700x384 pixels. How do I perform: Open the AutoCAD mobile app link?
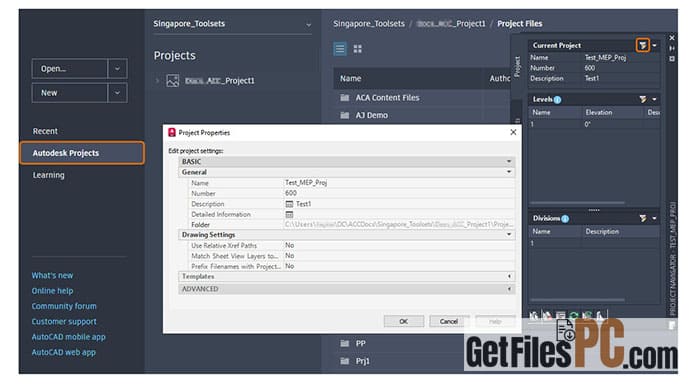68,337
